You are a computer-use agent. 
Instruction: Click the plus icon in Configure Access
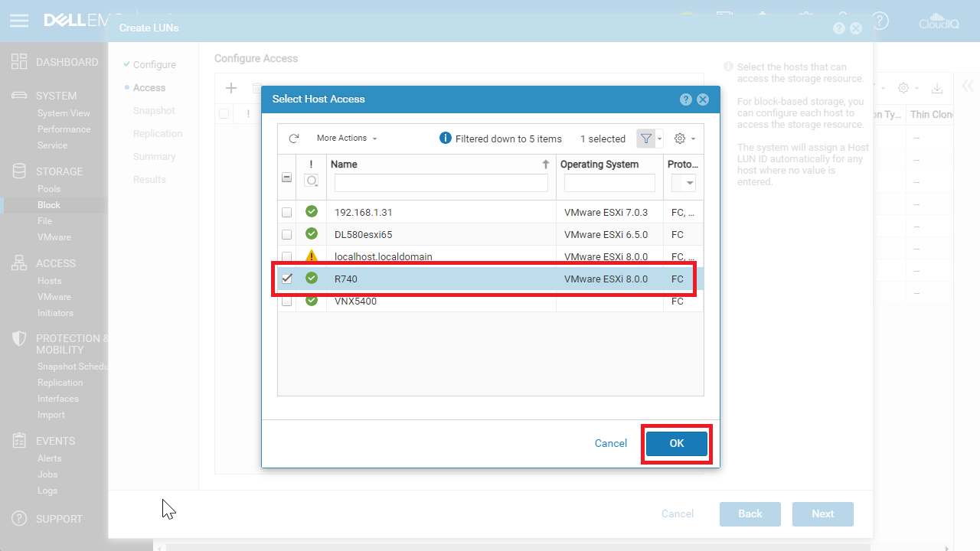(231, 88)
